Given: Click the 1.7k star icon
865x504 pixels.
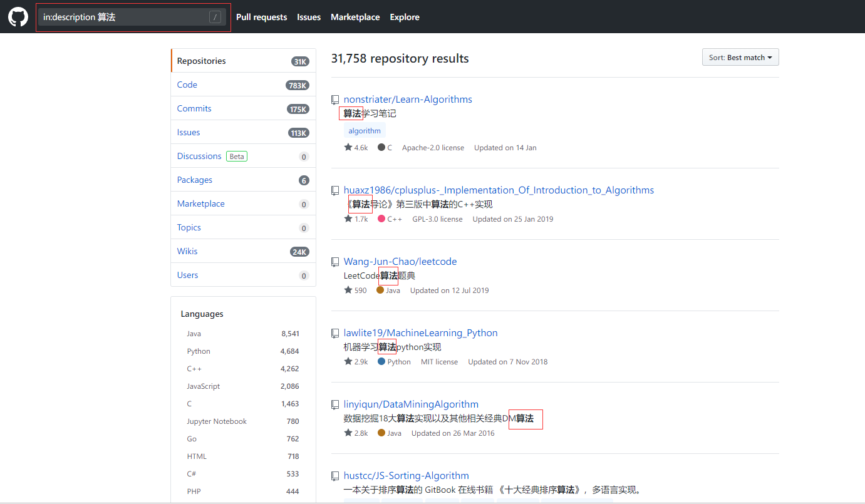Looking at the screenshot, I should click(348, 219).
